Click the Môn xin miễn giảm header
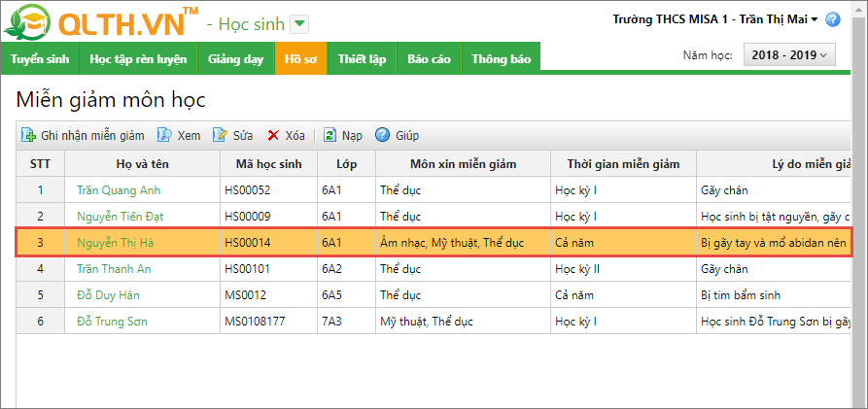Screen dimensions: 868x409 pyautogui.click(x=463, y=164)
